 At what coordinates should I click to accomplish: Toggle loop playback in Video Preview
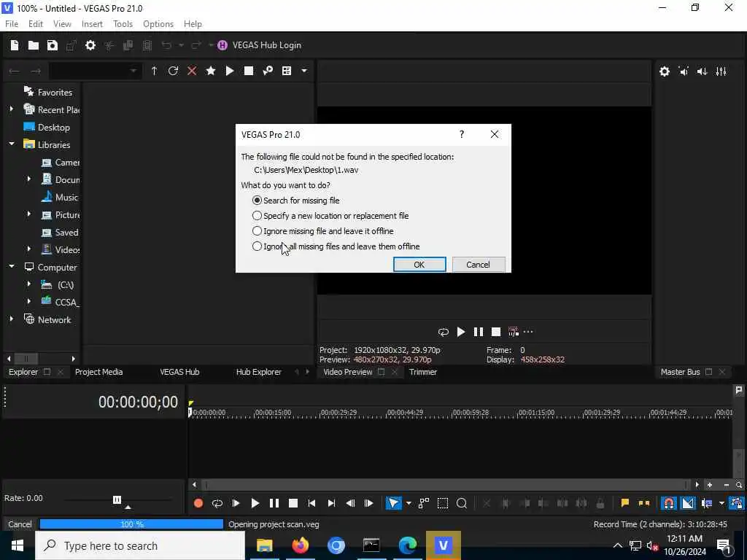pyautogui.click(x=444, y=332)
